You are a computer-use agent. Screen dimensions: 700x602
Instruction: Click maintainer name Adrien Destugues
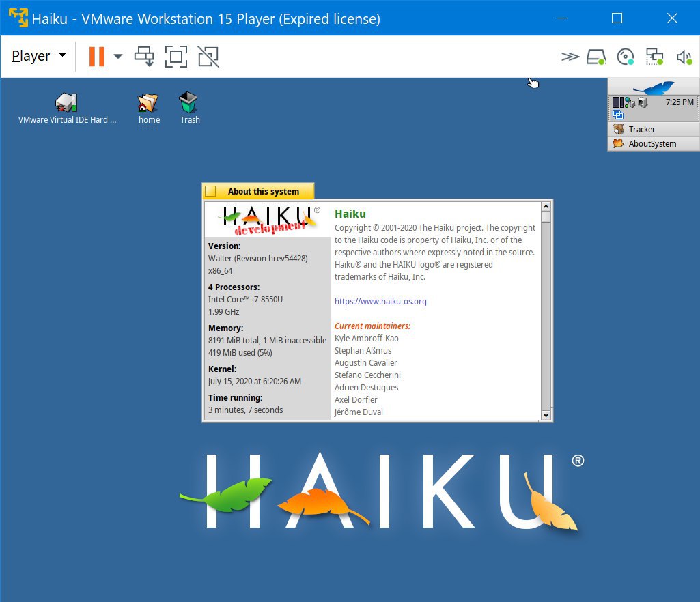(366, 388)
